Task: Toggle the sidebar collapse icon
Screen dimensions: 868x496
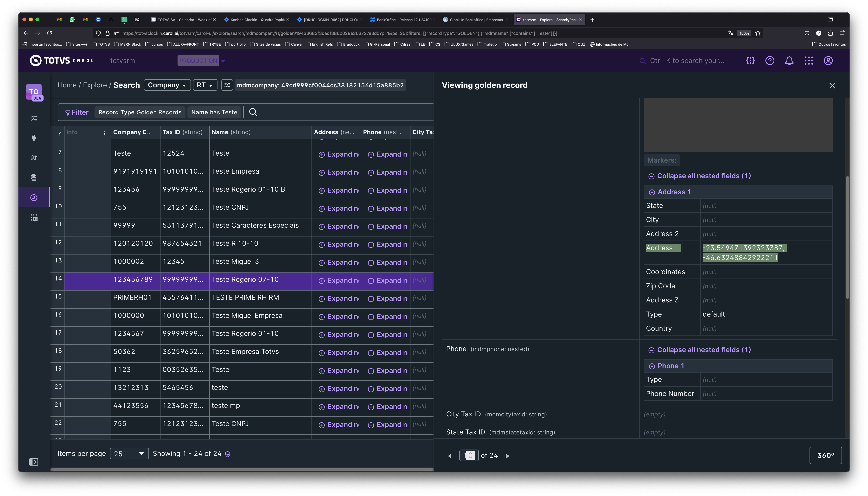Action: [34, 462]
